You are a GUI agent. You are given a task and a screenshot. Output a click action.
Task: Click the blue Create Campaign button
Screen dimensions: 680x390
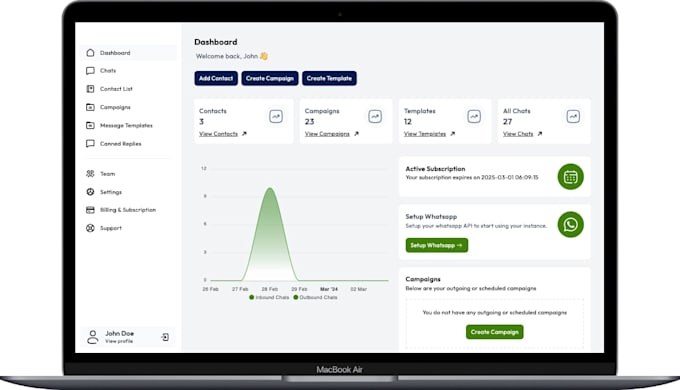[270, 79]
